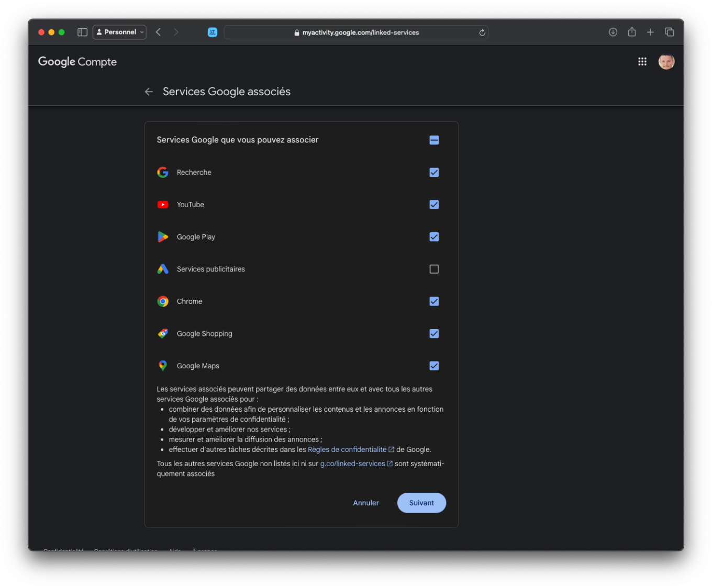Click the Chrome logo icon
The height and width of the screenshot is (588, 712).
pos(163,301)
